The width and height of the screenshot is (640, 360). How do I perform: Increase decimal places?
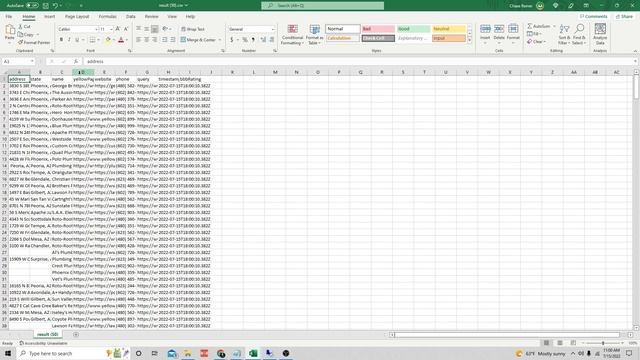pyautogui.click(x=263, y=40)
